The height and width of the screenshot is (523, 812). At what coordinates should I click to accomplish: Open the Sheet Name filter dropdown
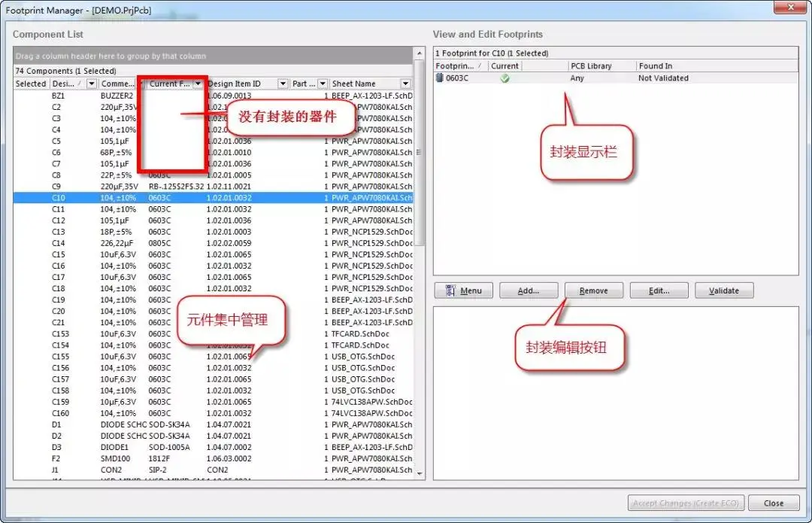(405, 84)
